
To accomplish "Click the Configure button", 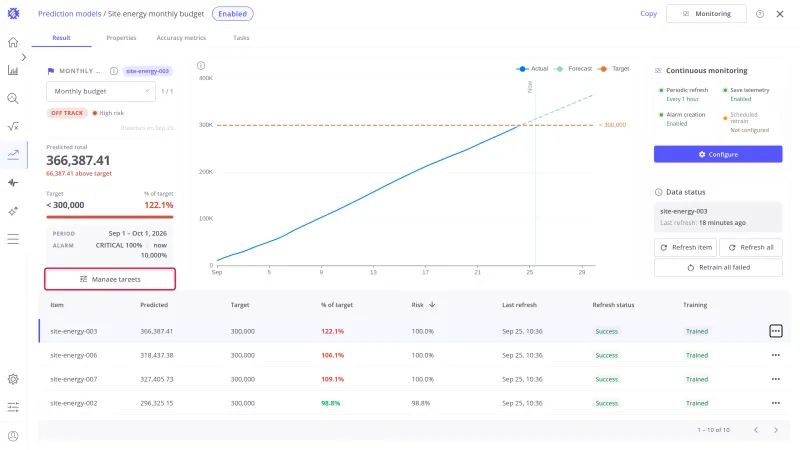I will click(718, 155).
